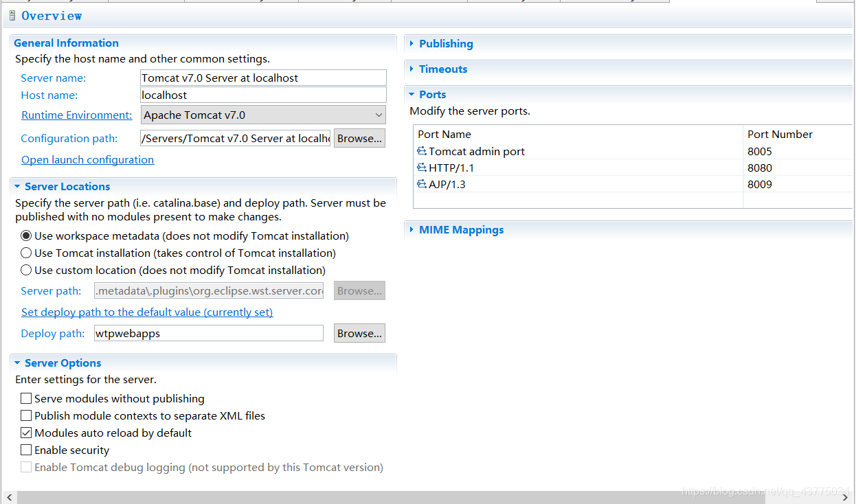Click the AJP/1.3 port icon
The height and width of the screenshot is (504, 856).
click(422, 184)
